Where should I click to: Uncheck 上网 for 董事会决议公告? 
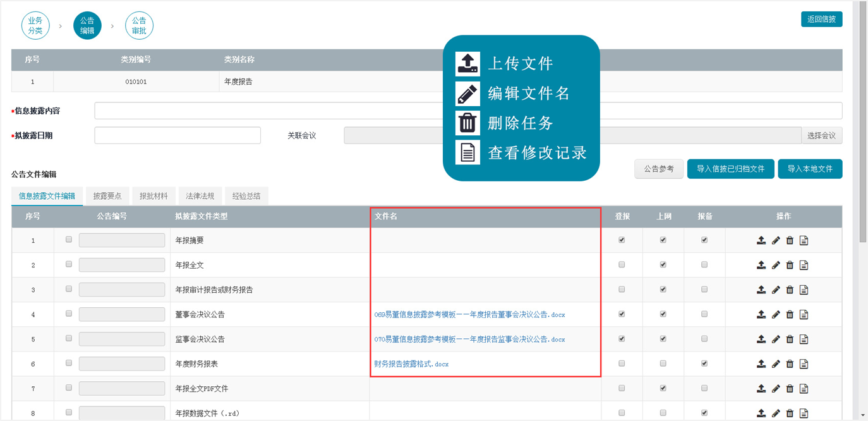(x=663, y=314)
